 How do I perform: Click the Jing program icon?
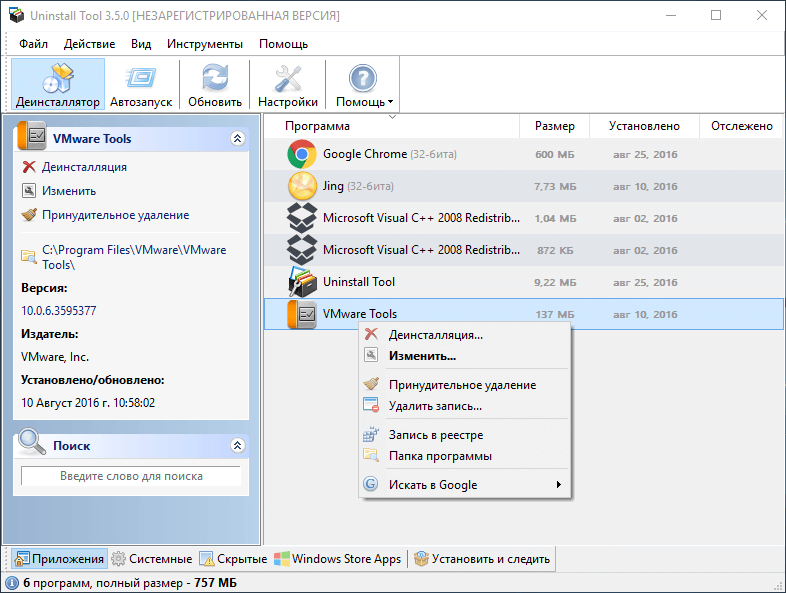coord(302,186)
